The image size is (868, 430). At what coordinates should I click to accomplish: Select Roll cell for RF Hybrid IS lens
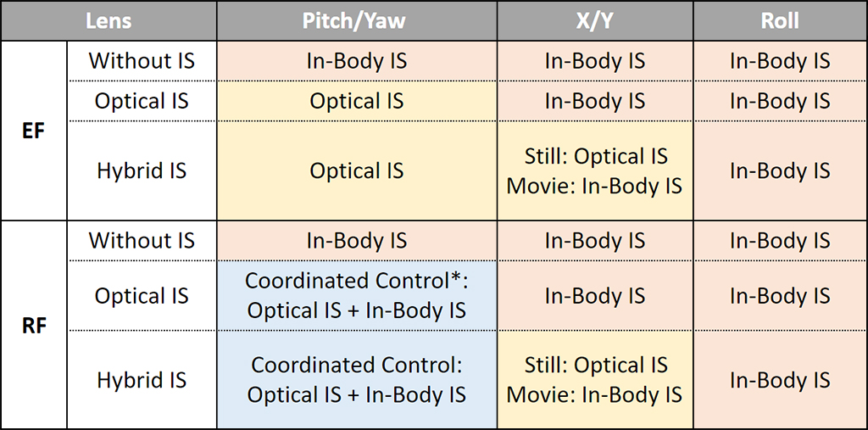click(x=780, y=380)
